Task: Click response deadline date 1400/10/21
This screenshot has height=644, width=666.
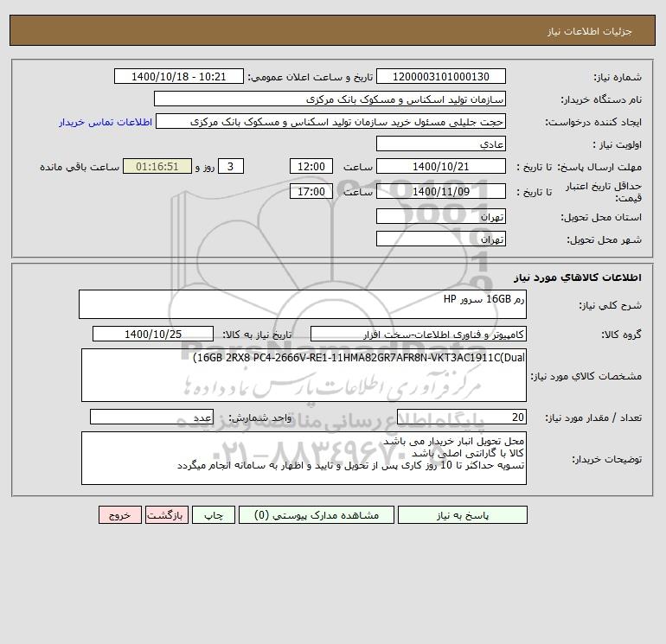Action: pos(441,167)
